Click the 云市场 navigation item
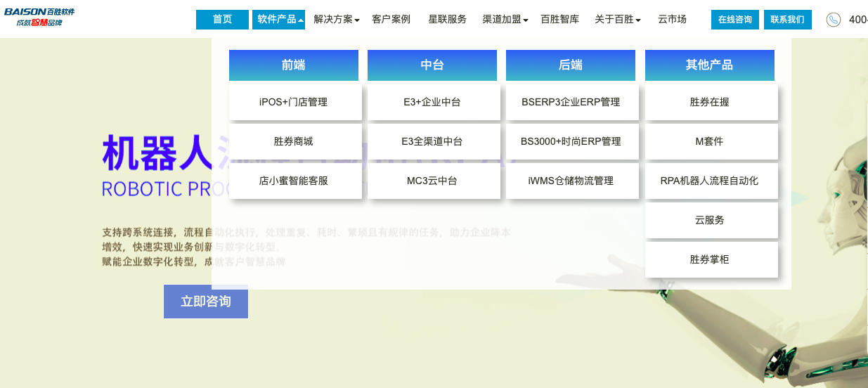This screenshot has height=388, width=868. click(672, 20)
